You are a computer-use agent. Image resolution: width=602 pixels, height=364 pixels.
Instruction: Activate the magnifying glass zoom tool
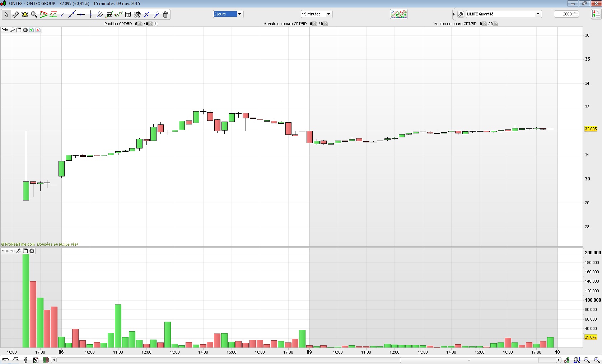pos(34,14)
